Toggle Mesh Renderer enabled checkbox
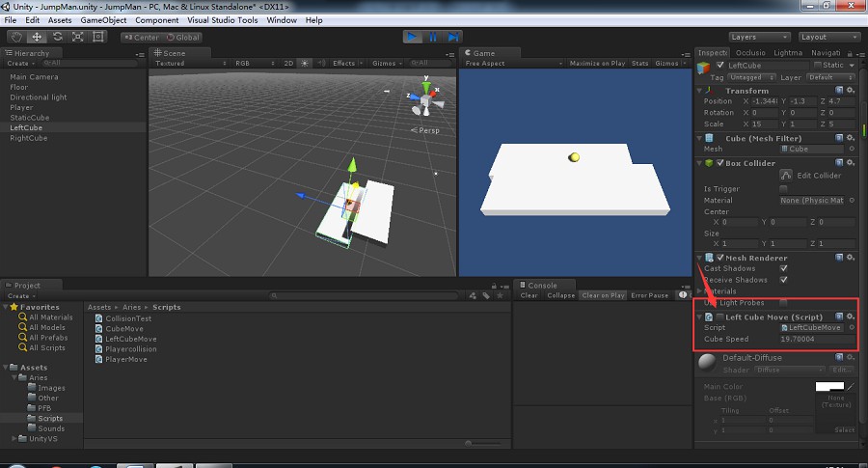The height and width of the screenshot is (468, 868). (x=720, y=258)
